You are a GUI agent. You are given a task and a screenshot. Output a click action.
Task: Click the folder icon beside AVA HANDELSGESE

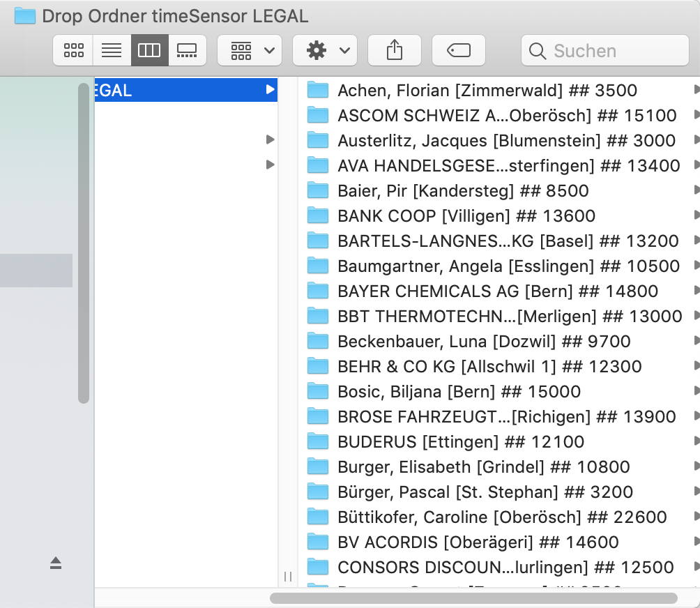tap(318, 165)
